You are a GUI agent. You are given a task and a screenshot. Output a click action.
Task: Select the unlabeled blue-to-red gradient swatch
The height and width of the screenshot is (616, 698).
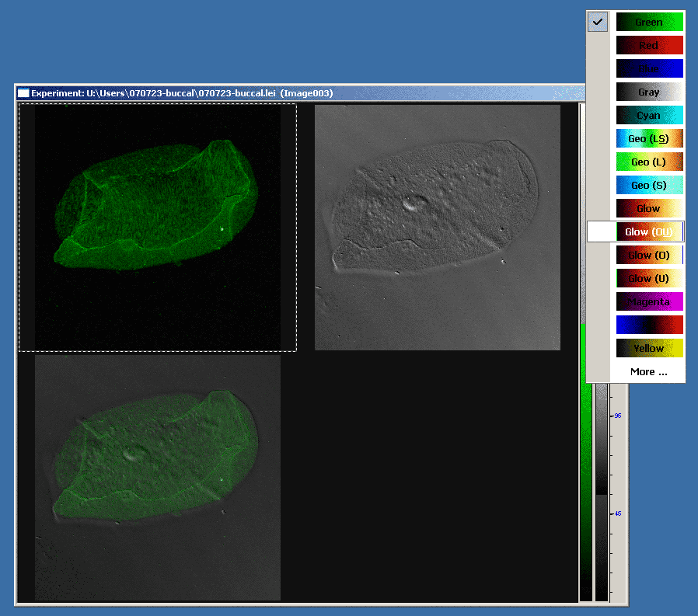tap(649, 325)
